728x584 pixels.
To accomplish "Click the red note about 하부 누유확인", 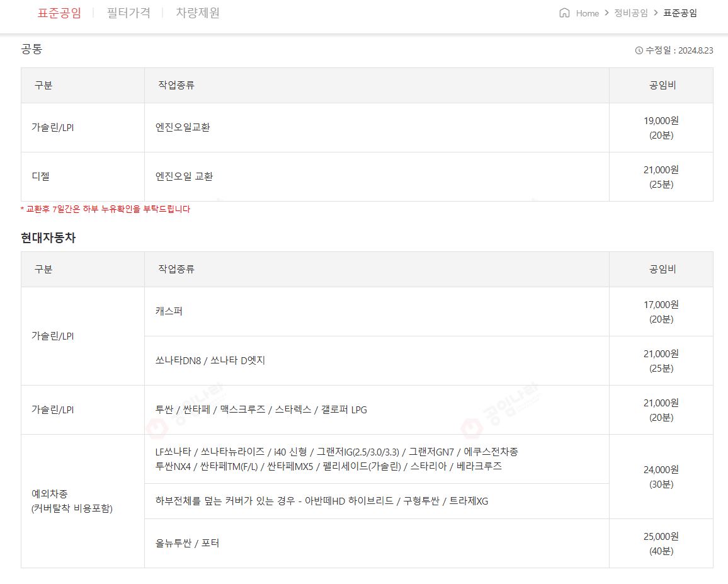I will (105, 209).
